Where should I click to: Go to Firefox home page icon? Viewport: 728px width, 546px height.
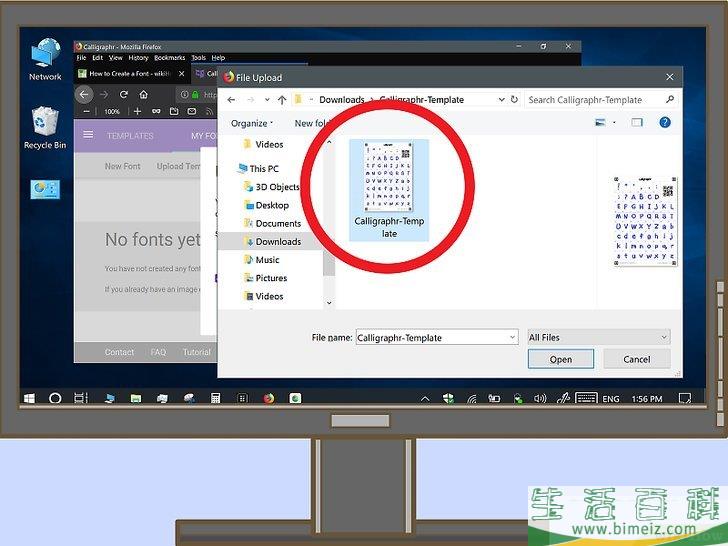pyautogui.click(x=143, y=95)
